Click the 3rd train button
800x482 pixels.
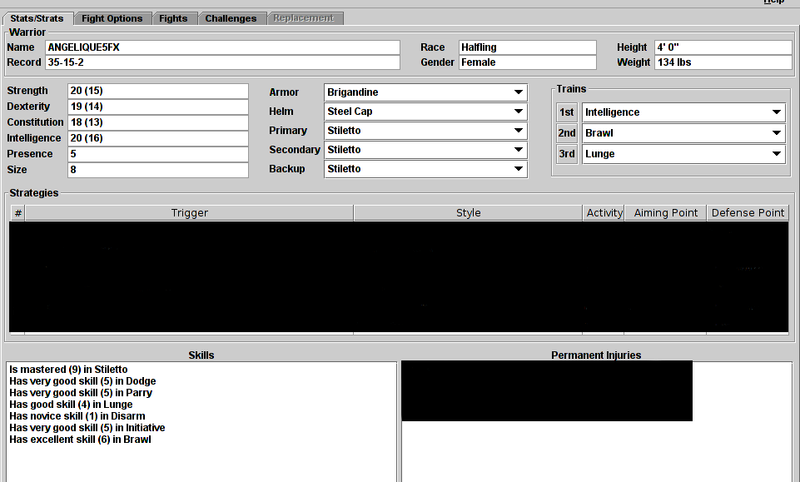pyautogui.click(x=567, y=154)
